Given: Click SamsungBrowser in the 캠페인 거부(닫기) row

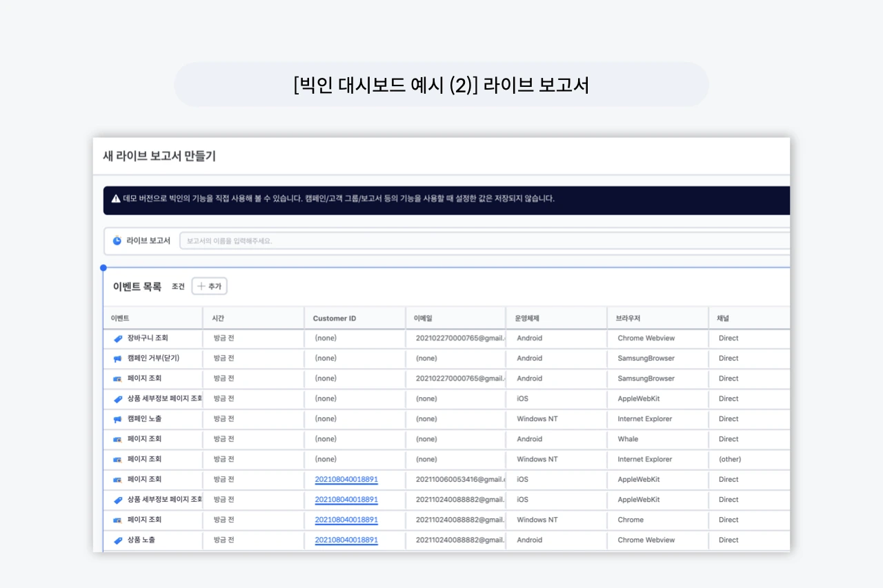Looking at the screenshot, I should click(646, 358).
